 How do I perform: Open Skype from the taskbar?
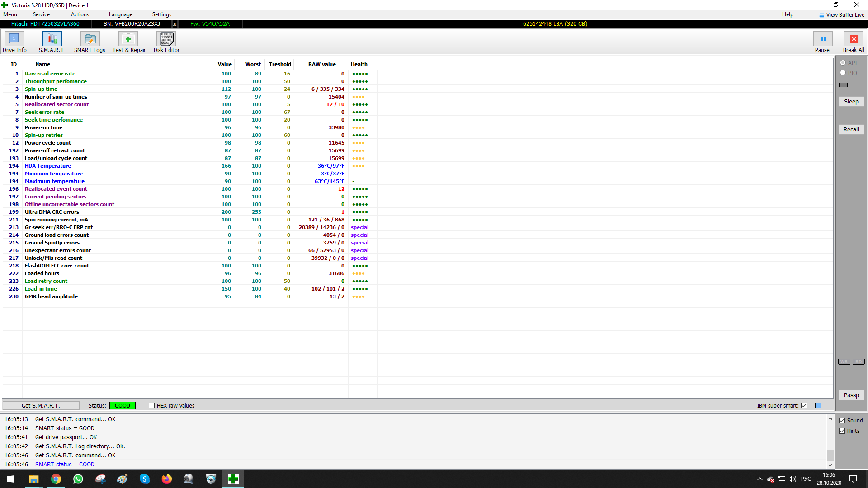tap(145, 479)
